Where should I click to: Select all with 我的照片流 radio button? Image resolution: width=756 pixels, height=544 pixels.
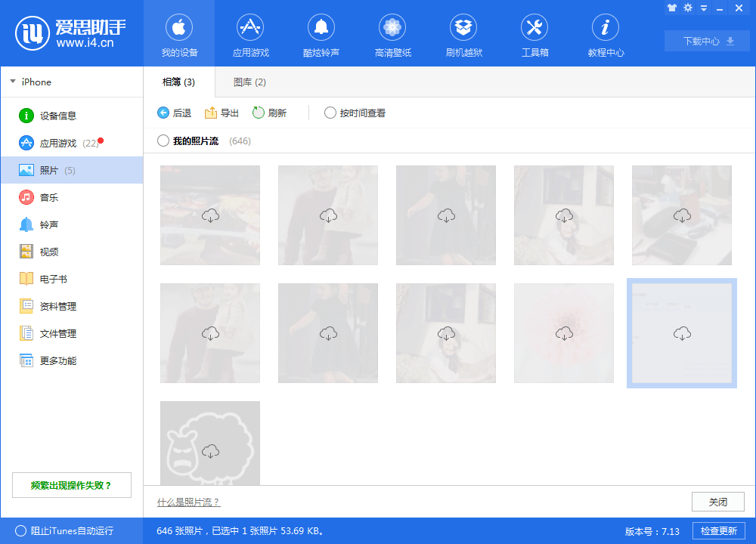[163, 141]
